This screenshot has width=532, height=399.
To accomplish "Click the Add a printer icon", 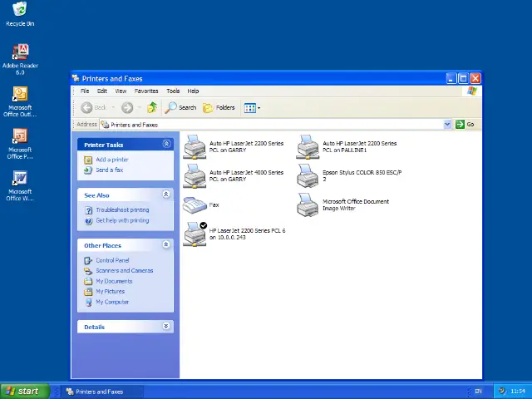I will (88, 160).
